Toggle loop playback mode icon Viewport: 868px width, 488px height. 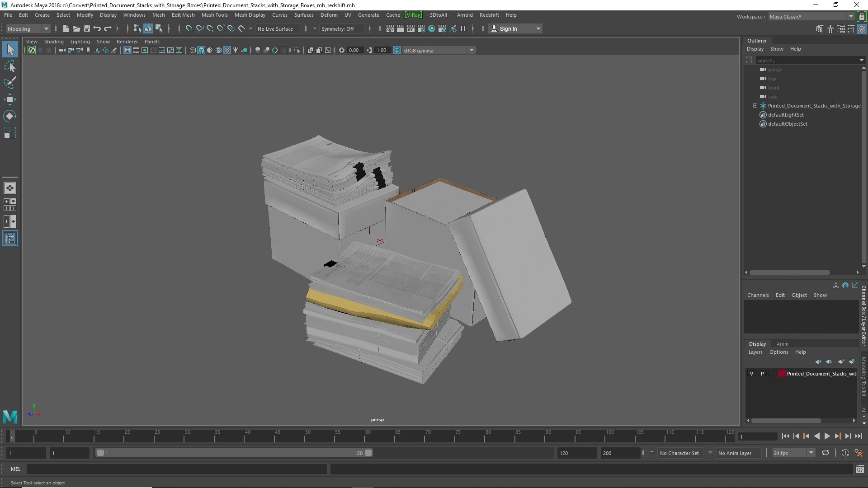click(x=825, y=453)
